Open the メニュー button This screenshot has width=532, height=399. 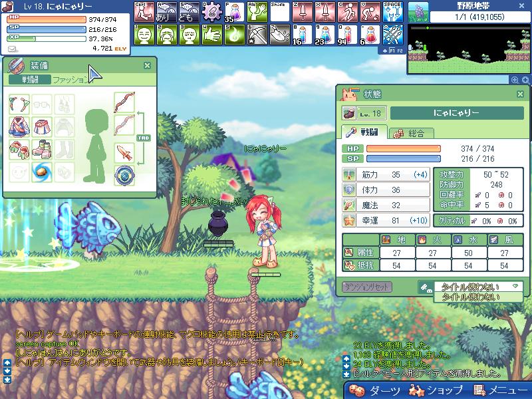click(501, 390)
